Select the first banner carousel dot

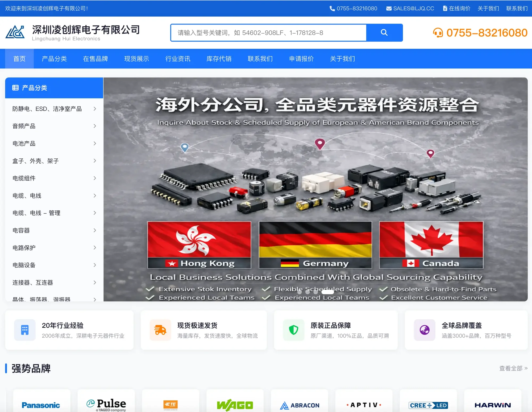coord(300,292)
